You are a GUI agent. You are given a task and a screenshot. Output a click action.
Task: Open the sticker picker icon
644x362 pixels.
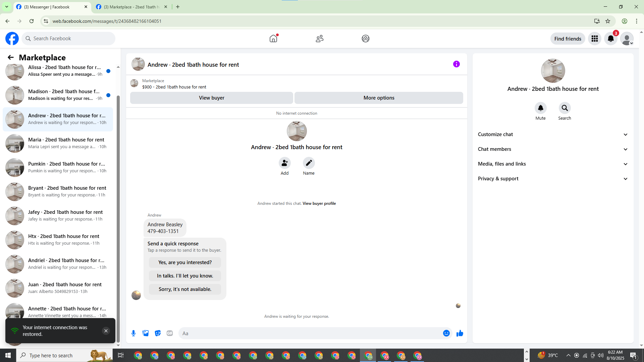coord(158,333)
